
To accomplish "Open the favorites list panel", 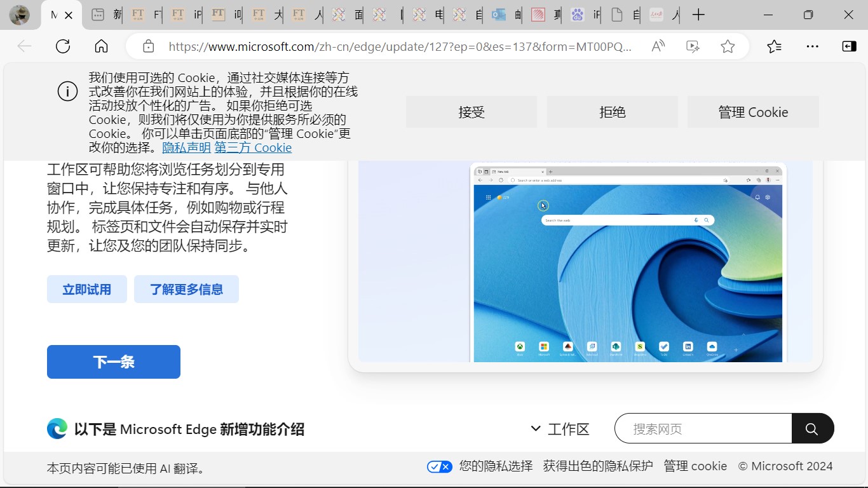I will pos(774,46).
